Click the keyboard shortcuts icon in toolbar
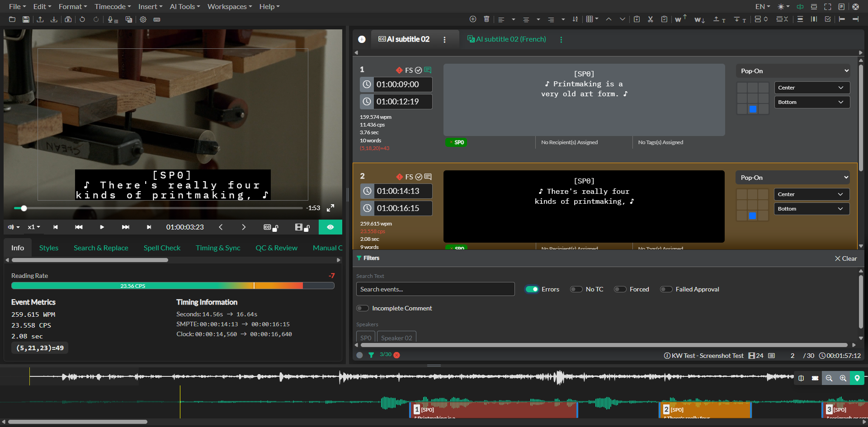This screenshot has width=868, height=427. tap(157, 19)
